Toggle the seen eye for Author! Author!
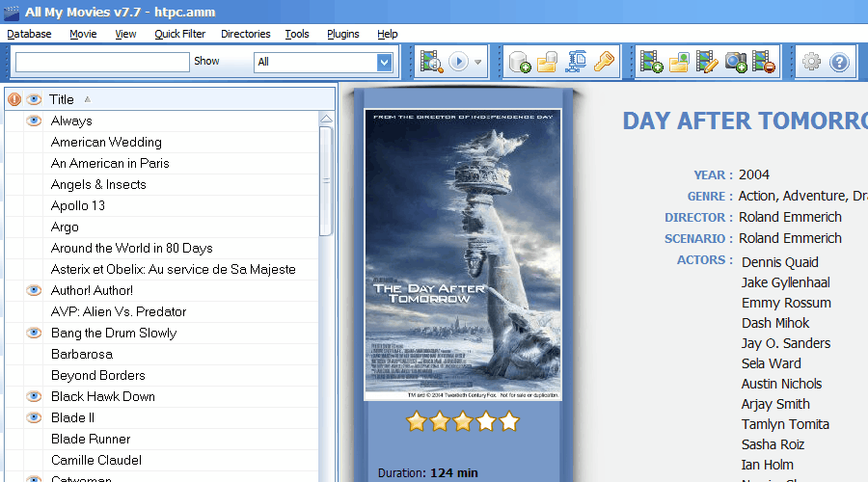This screenshot has height=482, width=868. (x=34, y=290)
